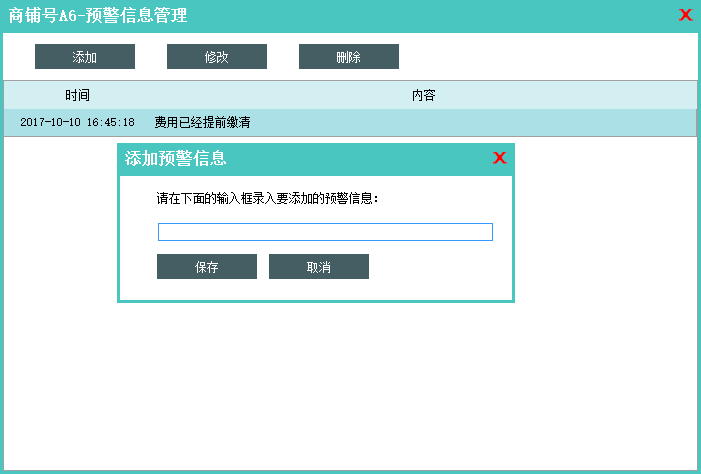Click the 内容 column header
The height and width of the screenshot is (474, 701).
pos(424,96)
